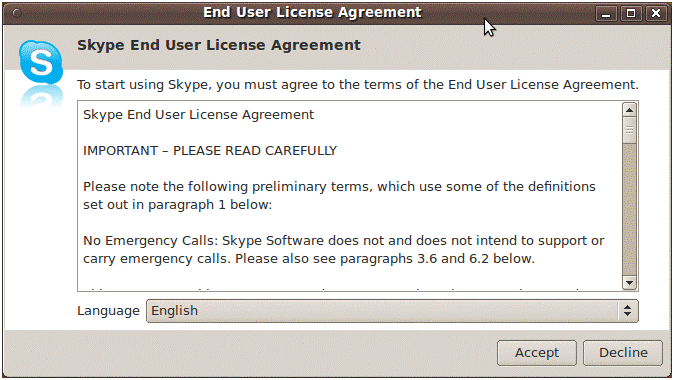674x380 pixels.
Task: Click the Language label
Action: [x=108, y=311]
